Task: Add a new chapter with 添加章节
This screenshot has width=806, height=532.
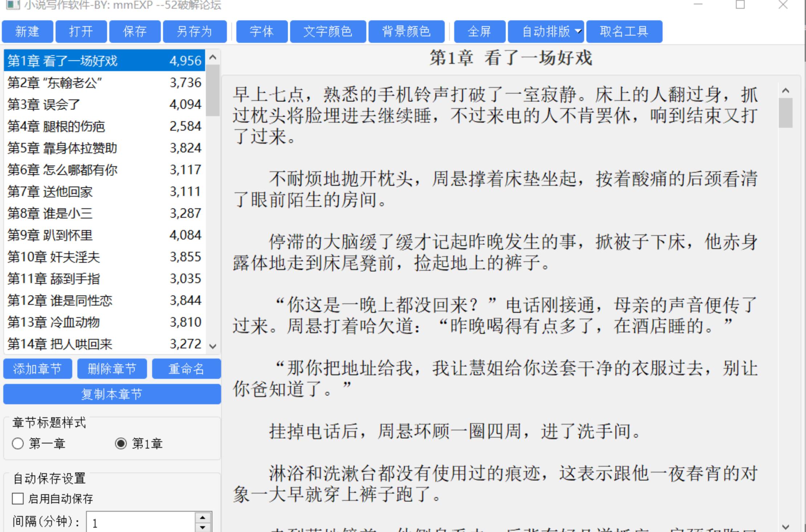Action: pos(37,369)
